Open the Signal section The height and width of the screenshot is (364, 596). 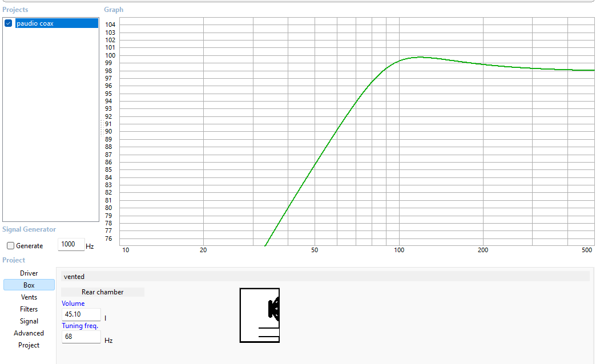click(29, 321)
